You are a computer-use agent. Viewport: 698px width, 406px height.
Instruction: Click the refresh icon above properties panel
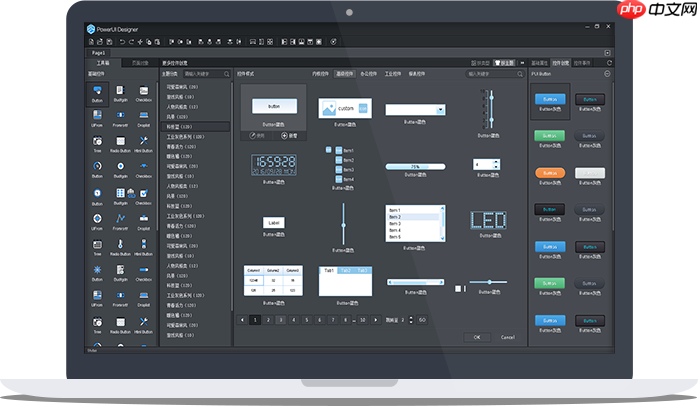point(609,63)
